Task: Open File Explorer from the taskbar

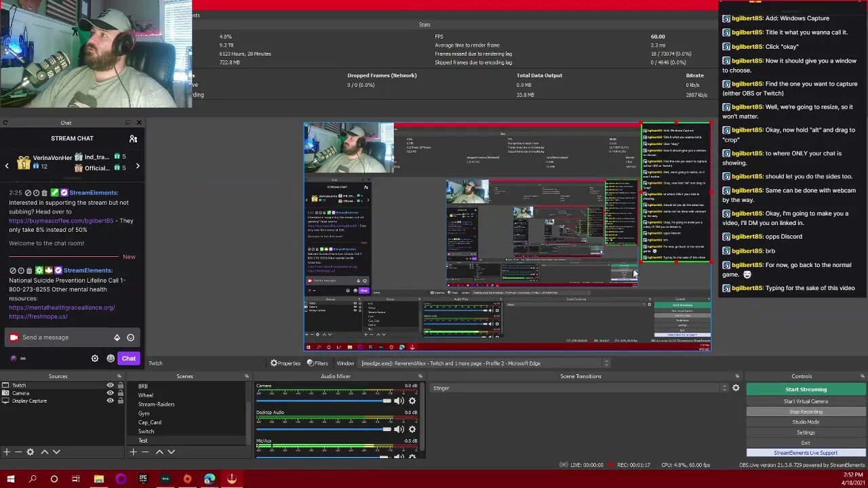Action: [98, 479]
